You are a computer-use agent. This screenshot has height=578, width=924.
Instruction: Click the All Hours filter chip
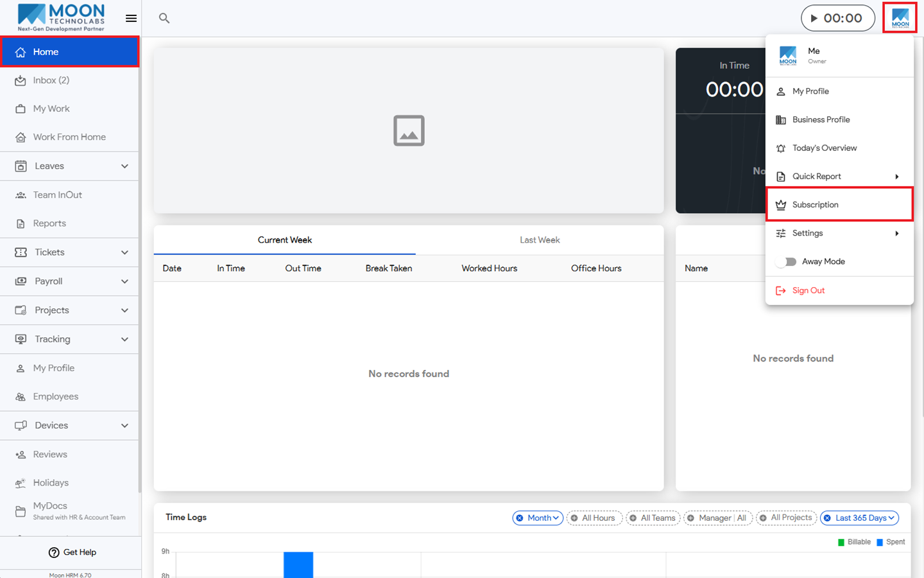coord(594,518)
